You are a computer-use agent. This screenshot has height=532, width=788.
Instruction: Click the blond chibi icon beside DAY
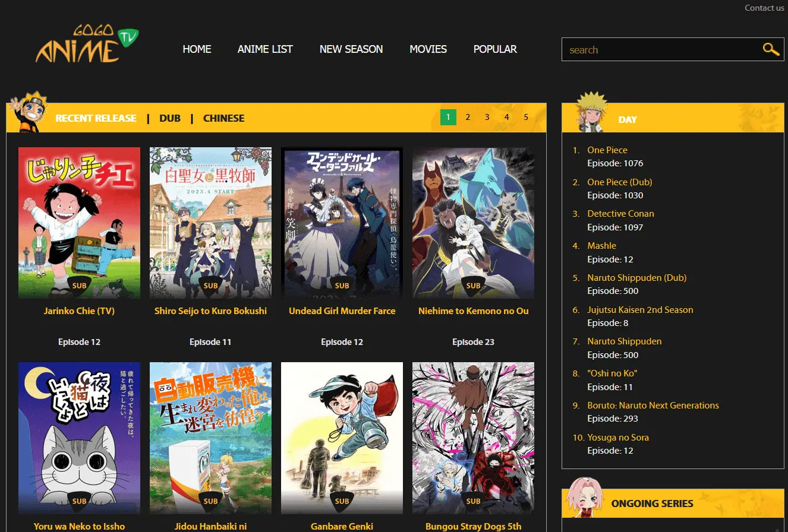(592, 111)
